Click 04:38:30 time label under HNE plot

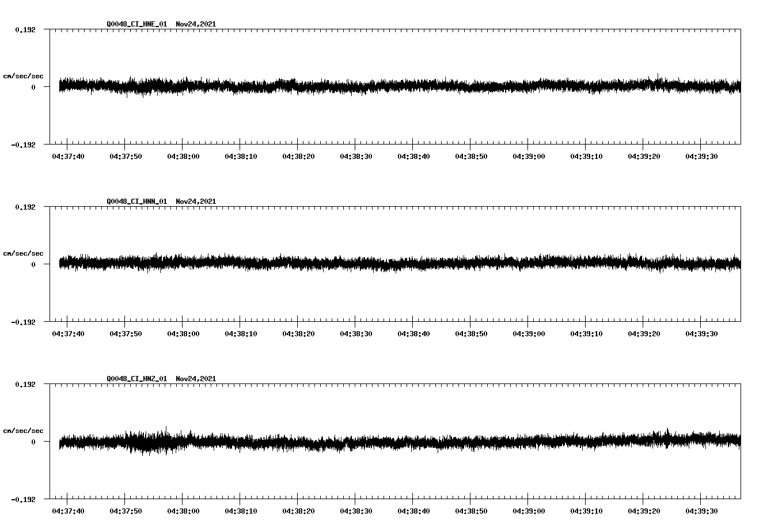coord(356,156)
